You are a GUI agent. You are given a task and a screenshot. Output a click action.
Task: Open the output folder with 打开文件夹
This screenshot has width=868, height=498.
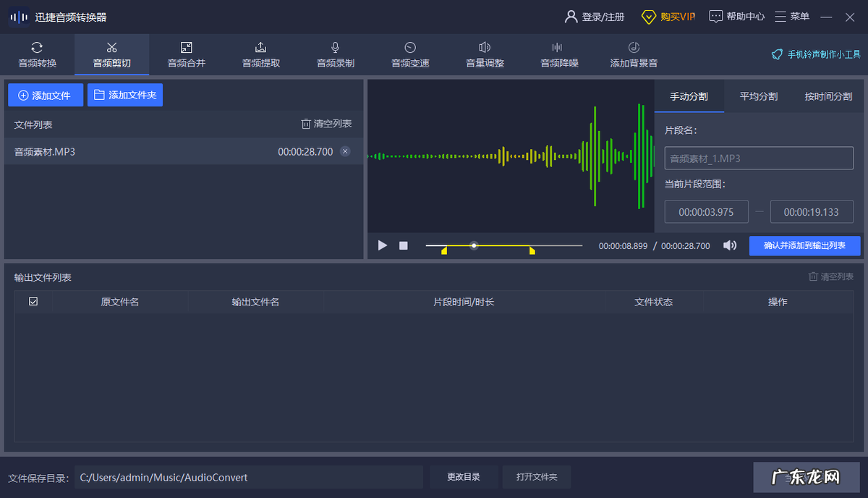coord(537,476)
